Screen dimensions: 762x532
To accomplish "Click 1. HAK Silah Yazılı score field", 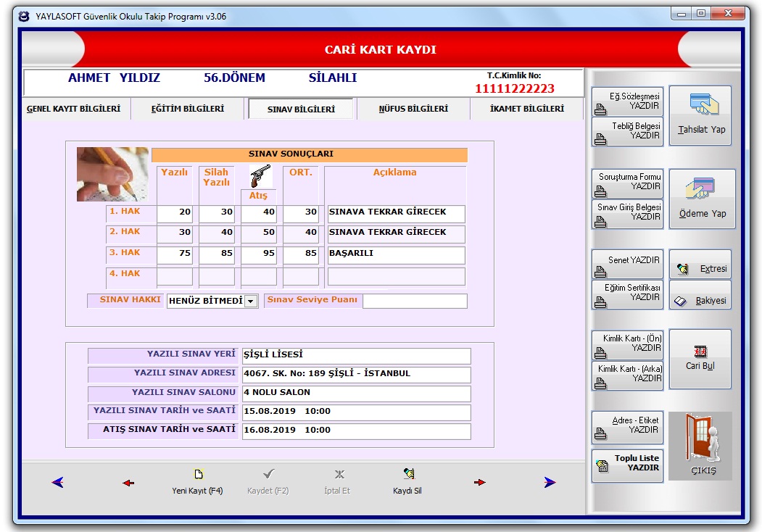I will tap(217, 213).
